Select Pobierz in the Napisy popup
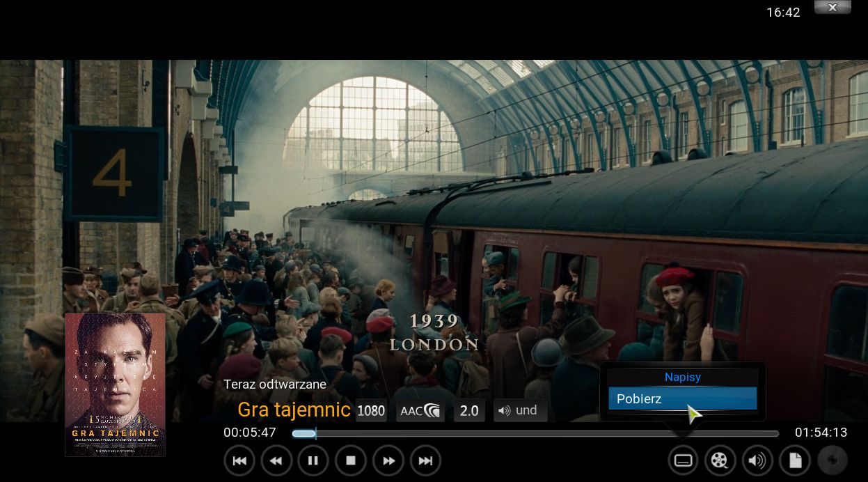Image resolution: width=868 pixels, height=482 pixels. point(683,398)
